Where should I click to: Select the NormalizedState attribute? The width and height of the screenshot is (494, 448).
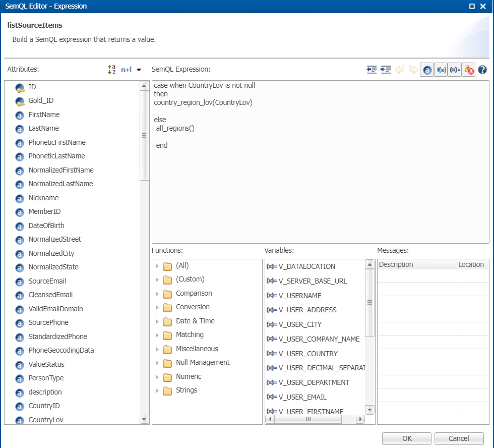tap(53, 267)
